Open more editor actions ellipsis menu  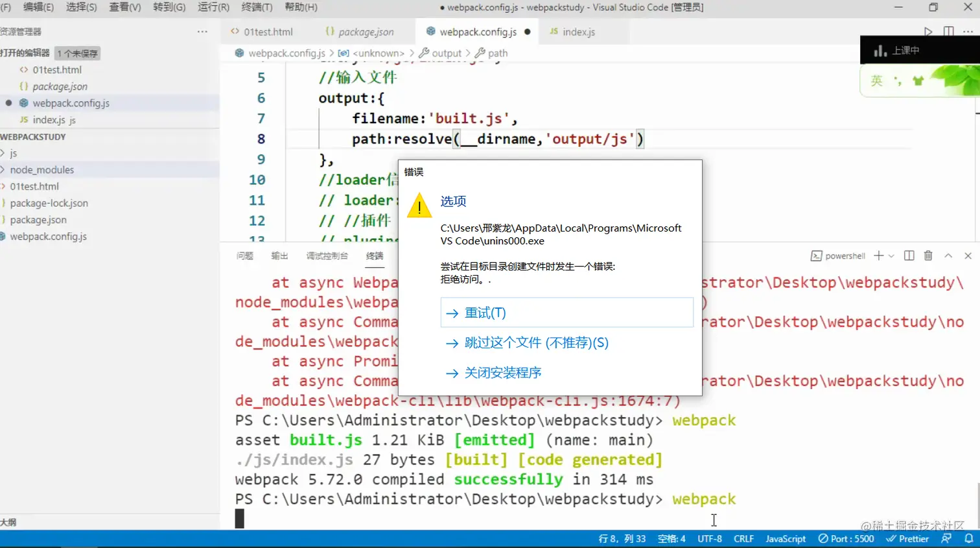click(x=968, y=32)
